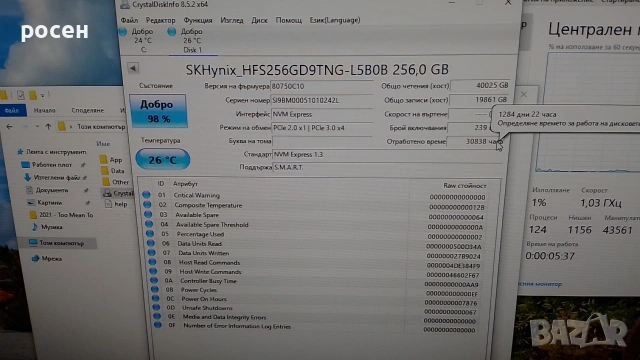The image size is (640, 360).
Task: Open the Файл tab in File Explorer
Action: coord(12,110)
